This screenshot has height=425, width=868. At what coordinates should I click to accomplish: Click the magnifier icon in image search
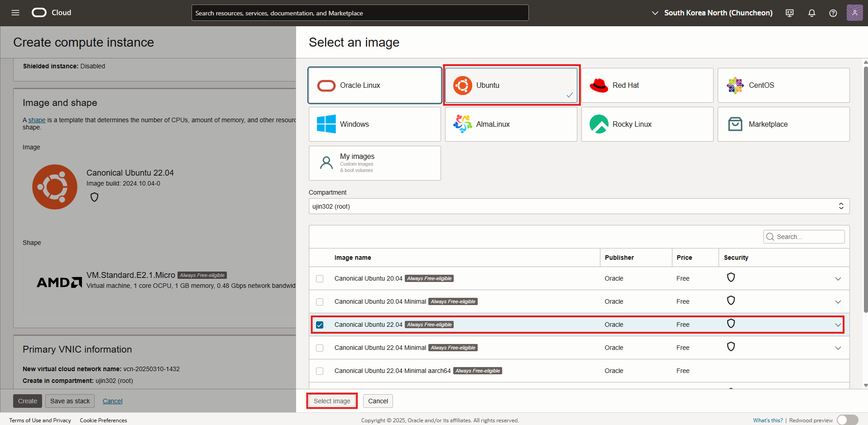pos(770,237)
